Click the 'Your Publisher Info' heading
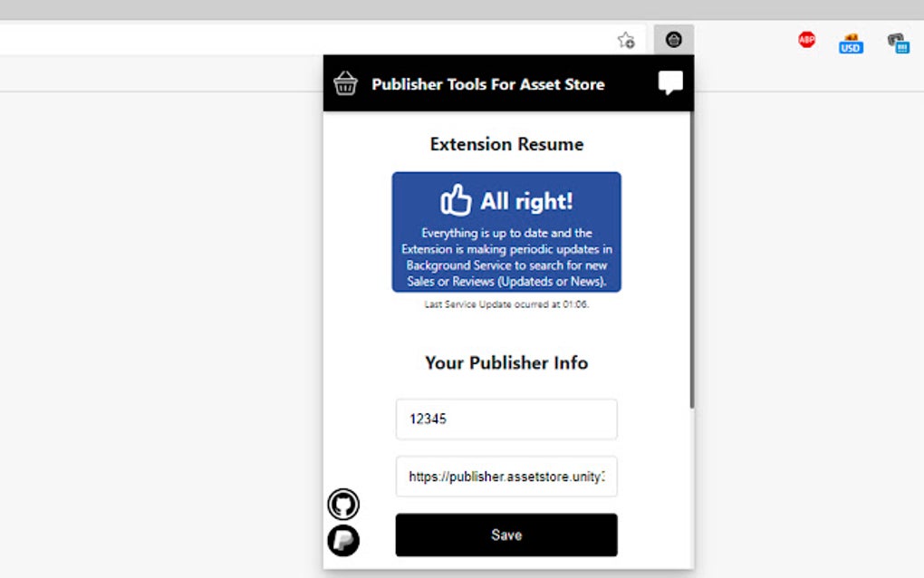 click(x=505, y=362)
